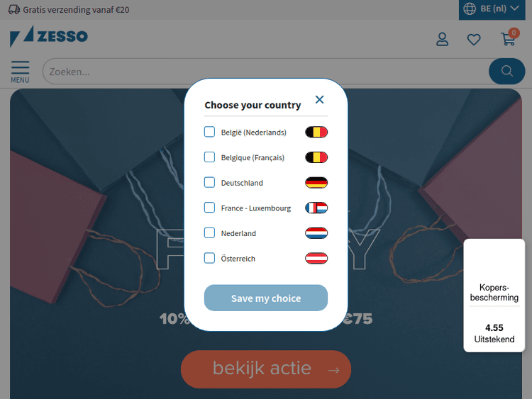Open the user account icon
532x399 pixels.
click(442, 39)
